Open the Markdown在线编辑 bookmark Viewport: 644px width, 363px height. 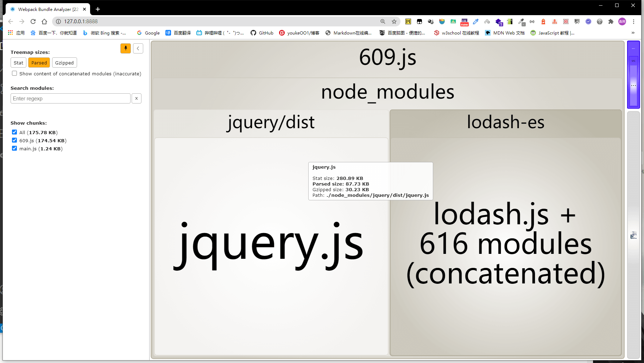tap(348, 33)
